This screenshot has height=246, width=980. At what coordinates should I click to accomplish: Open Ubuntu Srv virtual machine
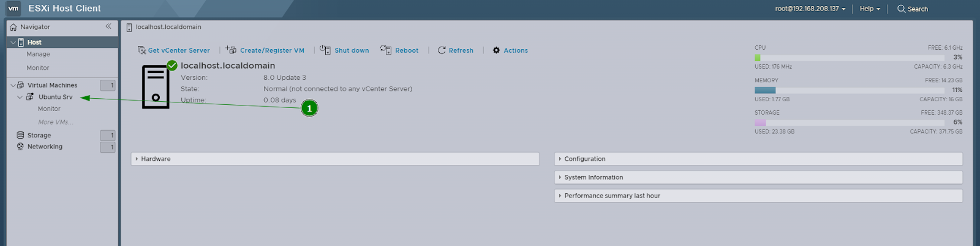point(55,97)
